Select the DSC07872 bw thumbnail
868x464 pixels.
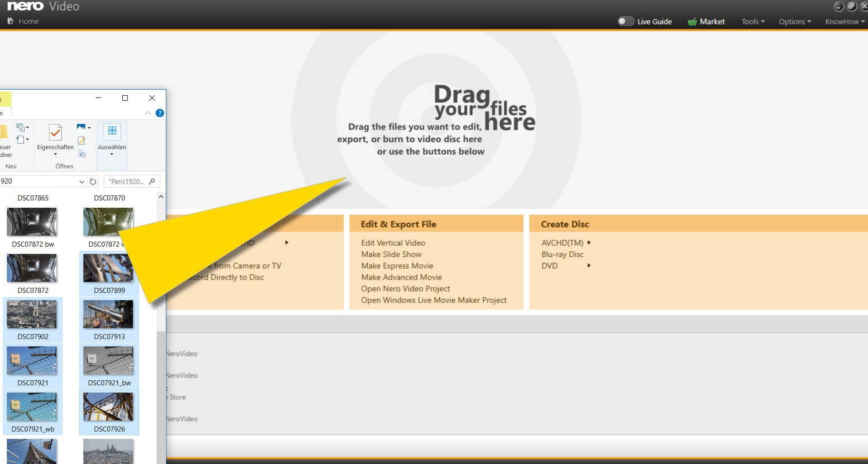32,222
